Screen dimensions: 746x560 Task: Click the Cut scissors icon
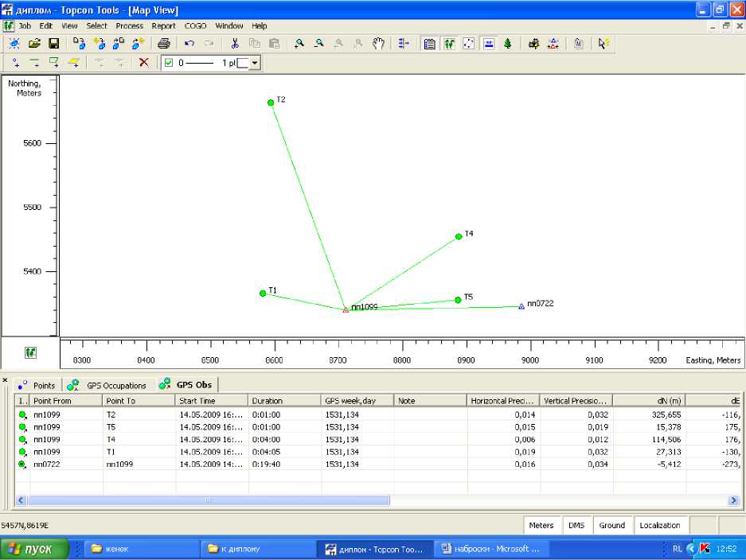pos(235,44)
